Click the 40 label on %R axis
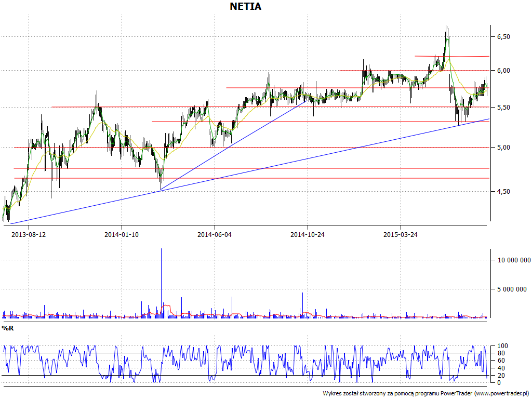This screenshot has width=532, height=399. click(x=501, y=368)
